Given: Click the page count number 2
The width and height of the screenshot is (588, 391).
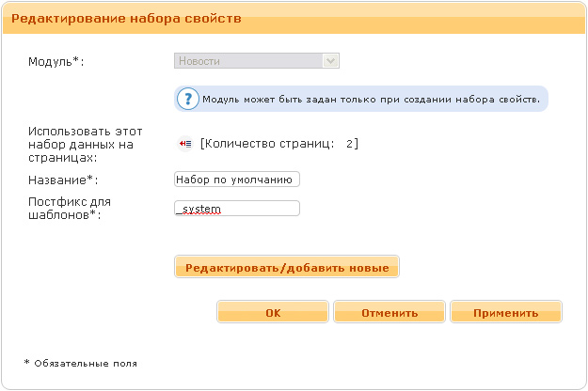Looking at the screenshot, I should (350, 144).
